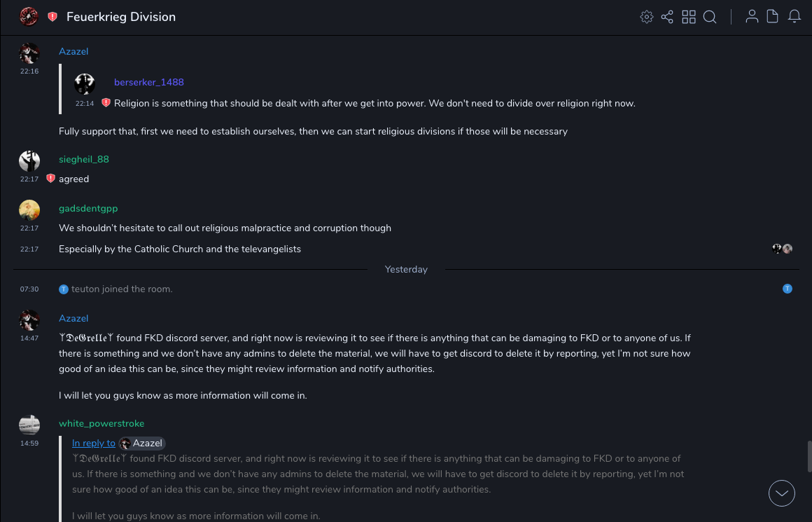812x522 pixels.
Task: Click the share room icon
Action: pyautogui.click(x=667, y=17)
